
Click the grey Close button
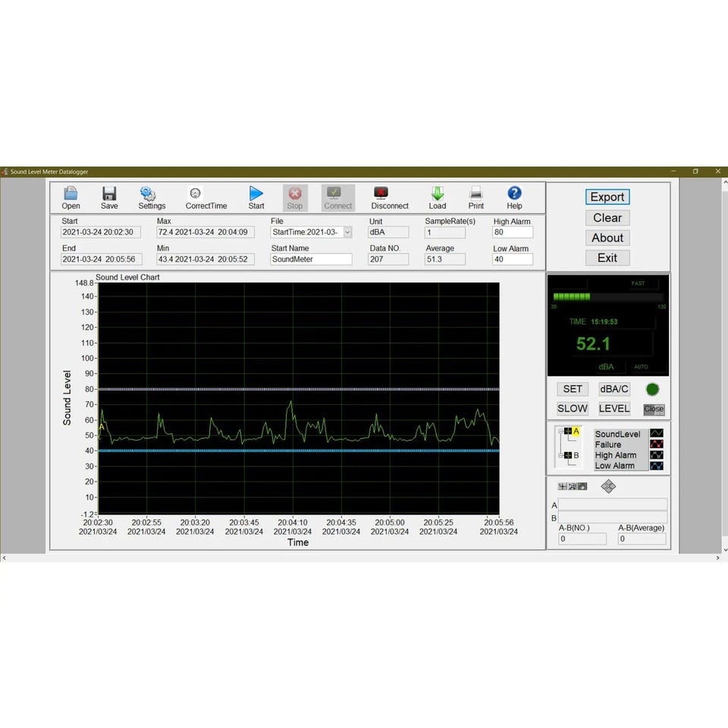pyautogui.click(x=654, y=409)
